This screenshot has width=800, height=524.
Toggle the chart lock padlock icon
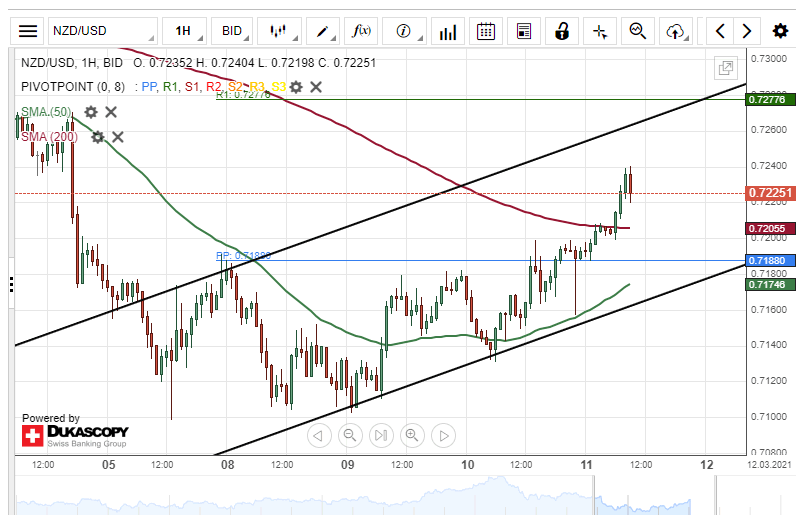562,31
